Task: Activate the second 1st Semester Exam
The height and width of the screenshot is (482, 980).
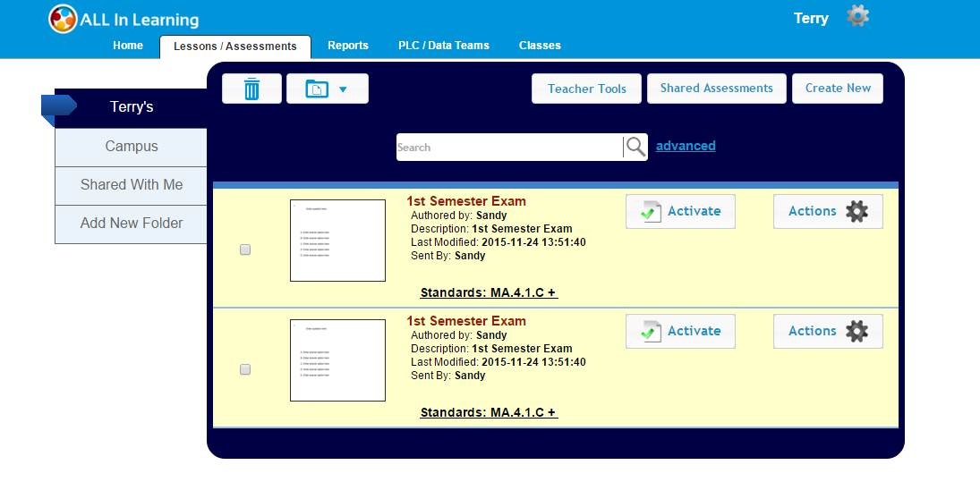Action: [x=680, y=332]
